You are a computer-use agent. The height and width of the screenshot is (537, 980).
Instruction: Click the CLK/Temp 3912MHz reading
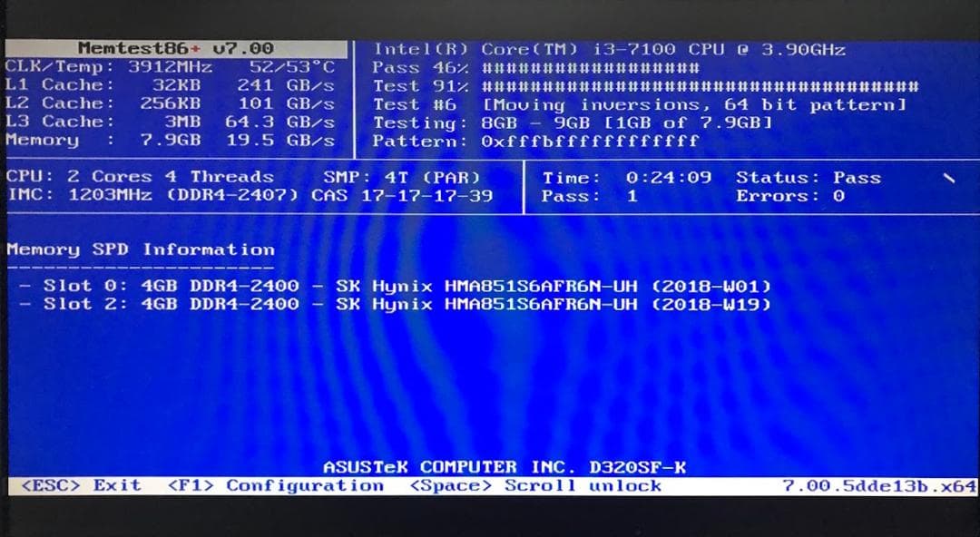click(170, 67)
